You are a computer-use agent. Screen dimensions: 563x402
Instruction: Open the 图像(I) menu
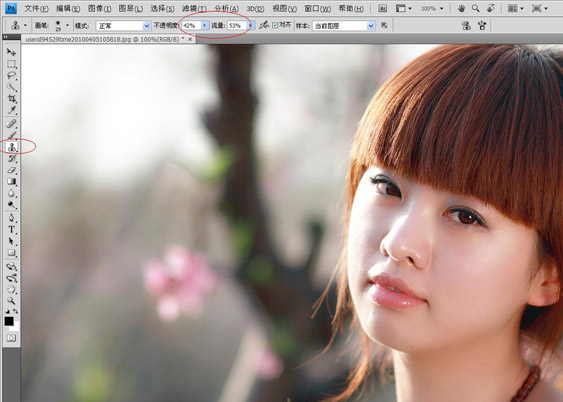[x=99, y=9]
